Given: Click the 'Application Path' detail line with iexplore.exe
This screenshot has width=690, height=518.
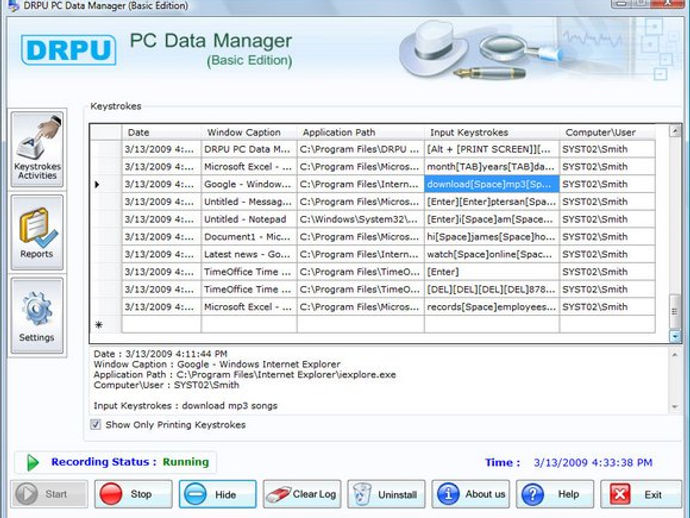Looking at the screenshot, I should [x=245, y=375].
